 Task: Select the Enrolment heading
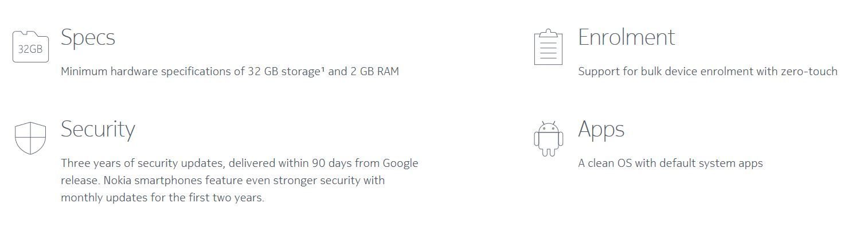pos(627,37)
